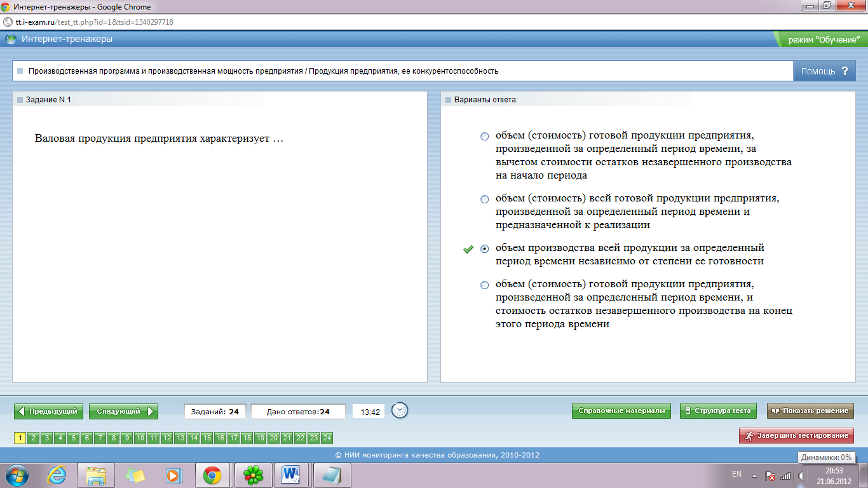
Task: Jump to question 14
Action: pos(193,438)
